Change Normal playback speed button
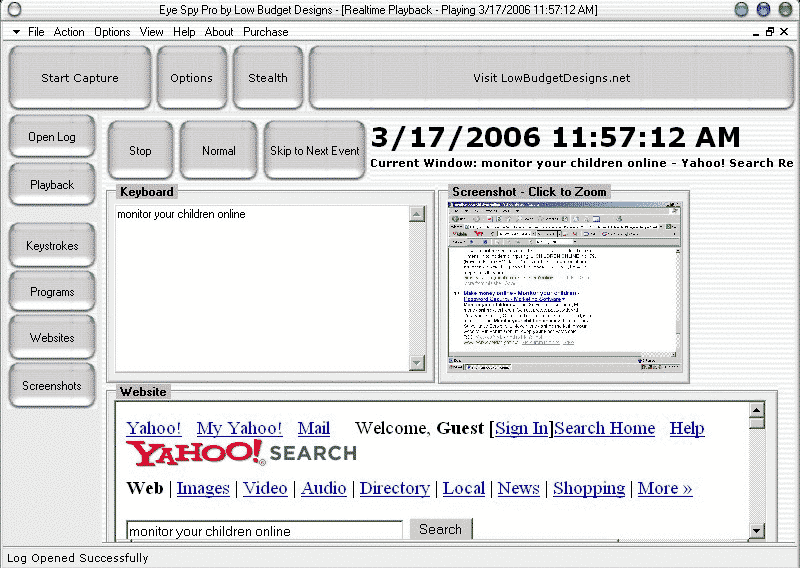 click(x=218, y=151)
